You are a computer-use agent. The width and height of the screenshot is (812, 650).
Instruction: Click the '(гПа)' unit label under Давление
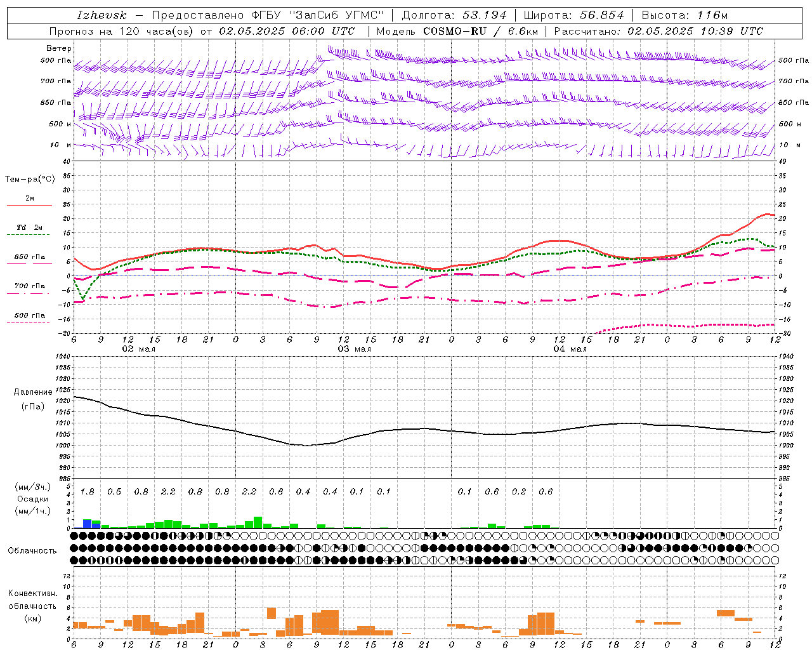33,407
